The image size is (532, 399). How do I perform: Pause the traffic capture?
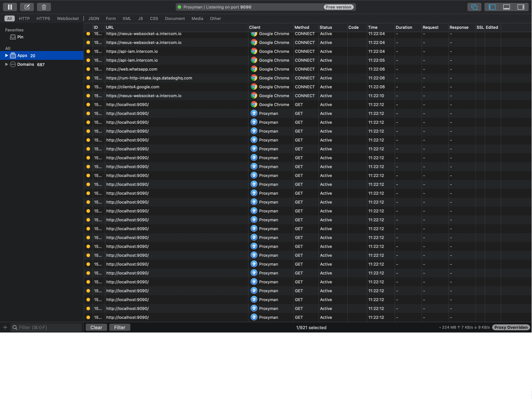[x=10, y=7]
